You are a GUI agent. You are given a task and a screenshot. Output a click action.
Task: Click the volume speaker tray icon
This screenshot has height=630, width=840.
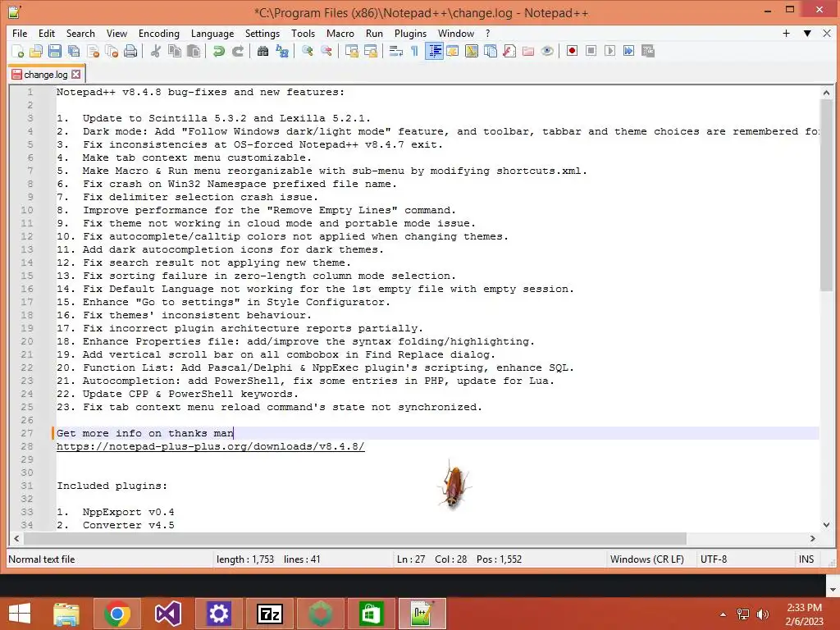coord(762,614)
